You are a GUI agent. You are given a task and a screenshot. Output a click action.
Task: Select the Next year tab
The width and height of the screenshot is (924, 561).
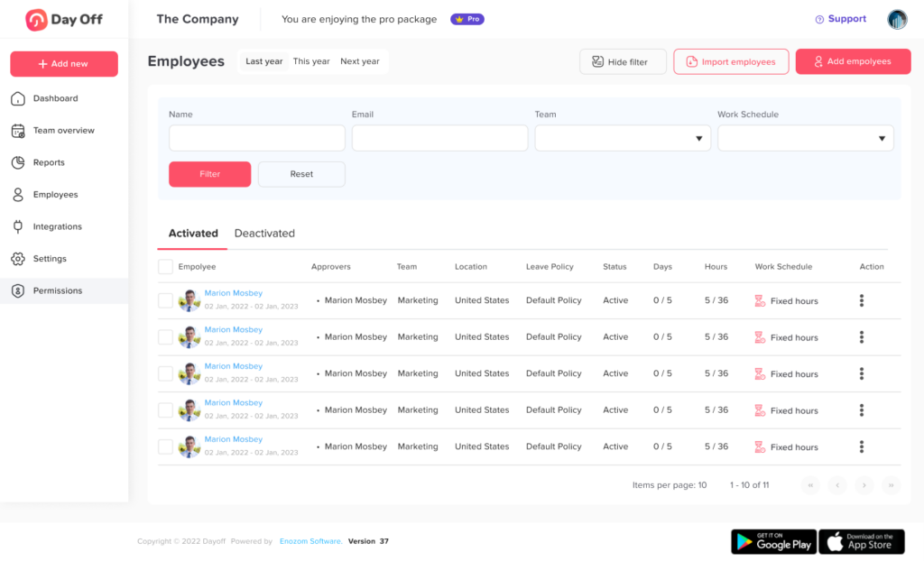click(x=359, y=61)
